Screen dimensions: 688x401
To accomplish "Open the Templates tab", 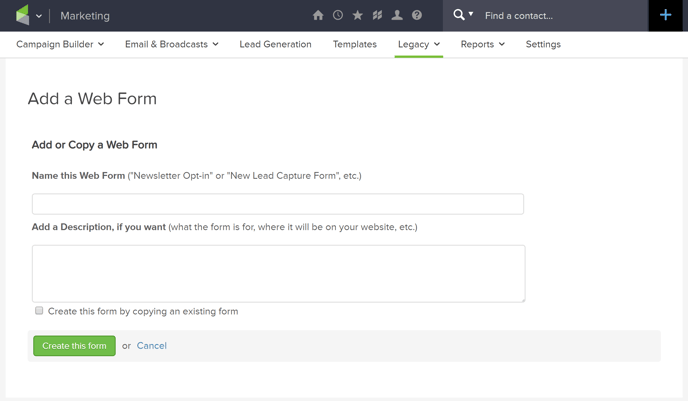I will [x=355, y=44].
